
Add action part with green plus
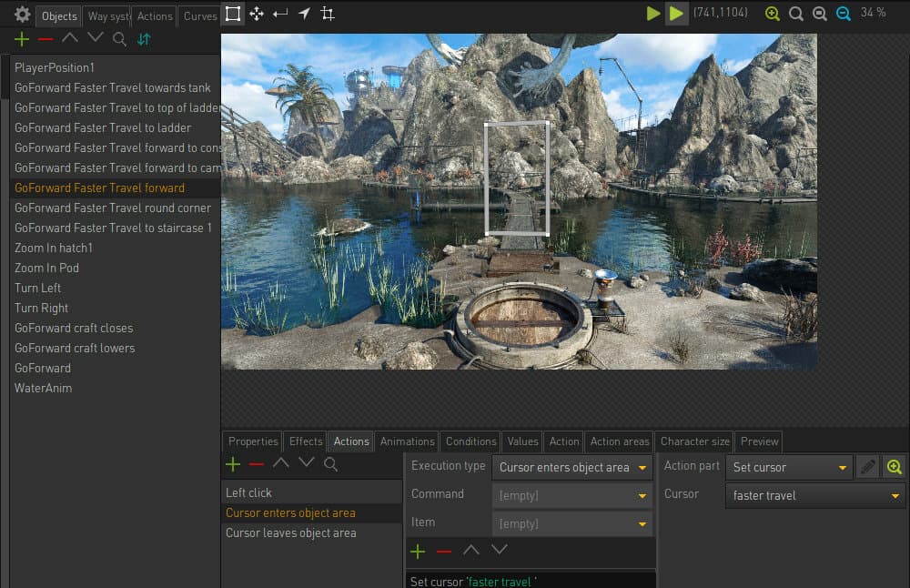418,551
